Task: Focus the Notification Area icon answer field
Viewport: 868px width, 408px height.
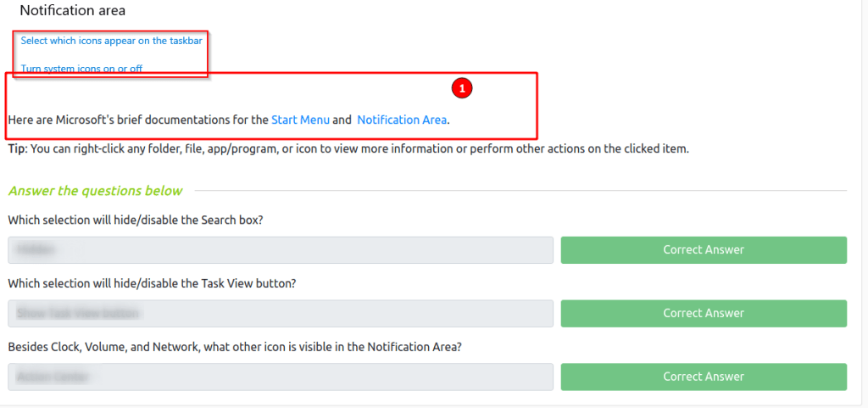Action: tap(281, 377)
